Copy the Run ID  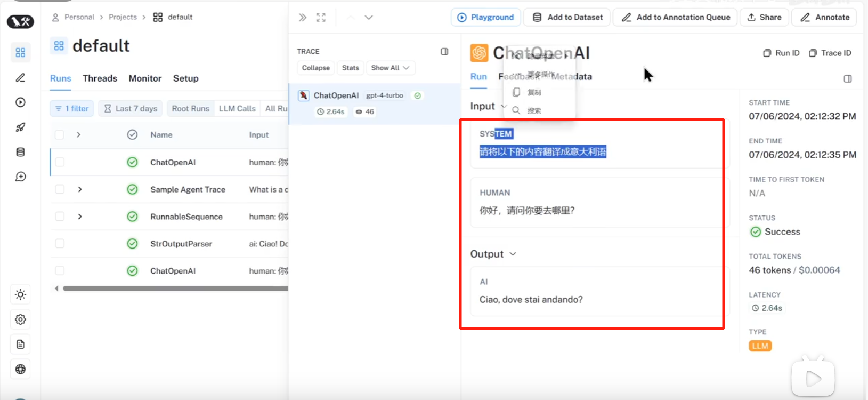click(x=781, y=53)
